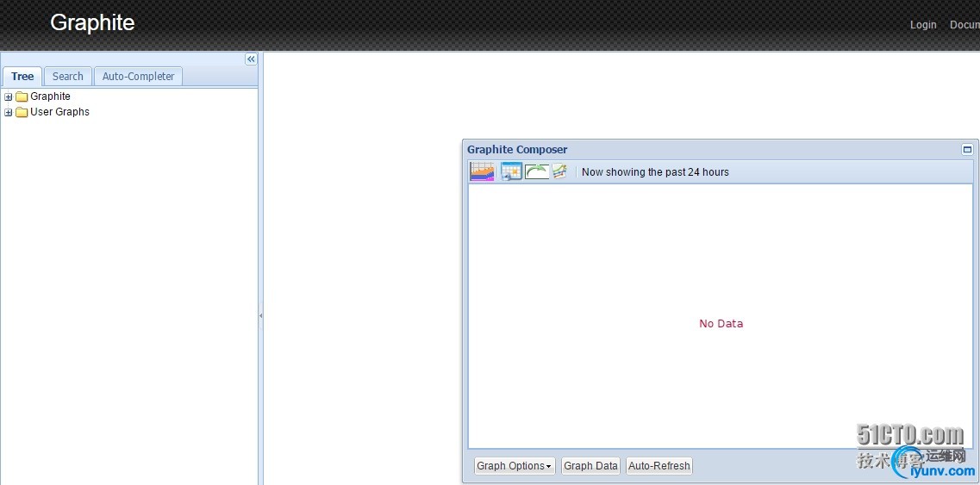
Task: Toggle the Auto-Refresh button
Action: [659, 466]
